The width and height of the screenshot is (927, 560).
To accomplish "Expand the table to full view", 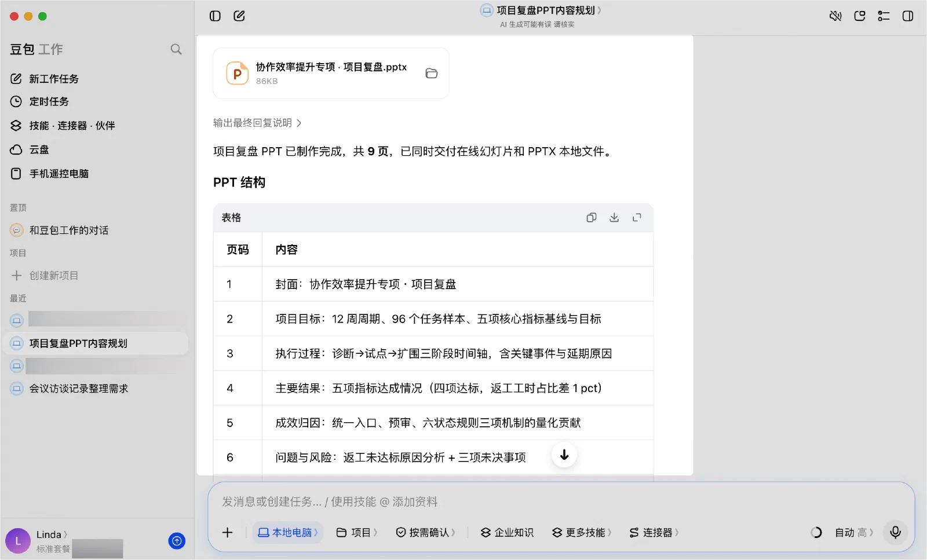I will pyautogui.click(x=637, y=218).
